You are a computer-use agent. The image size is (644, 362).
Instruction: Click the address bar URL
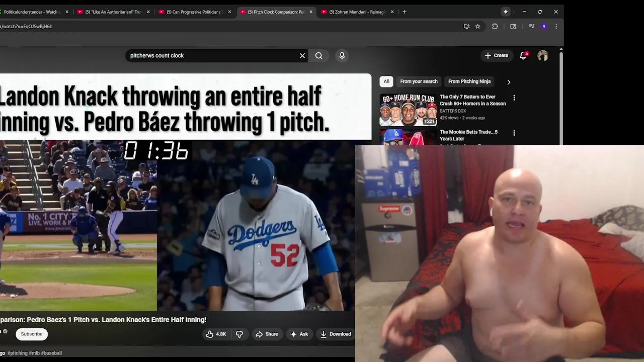pyautogui.click(x=26, y=26)
